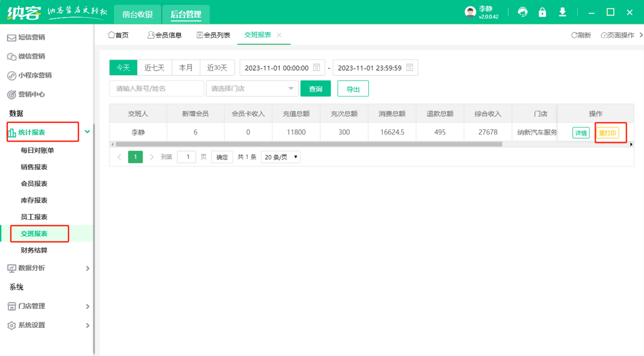644x356 pixels.
Task: Click the lock icon in the title bar
Action: pyautogui.click(x=542, y=12)
